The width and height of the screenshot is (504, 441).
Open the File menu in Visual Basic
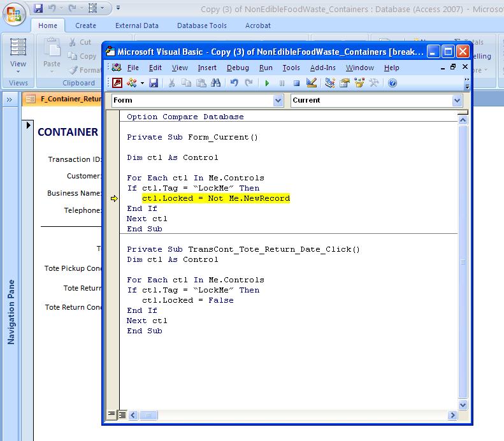pos(133,68)
